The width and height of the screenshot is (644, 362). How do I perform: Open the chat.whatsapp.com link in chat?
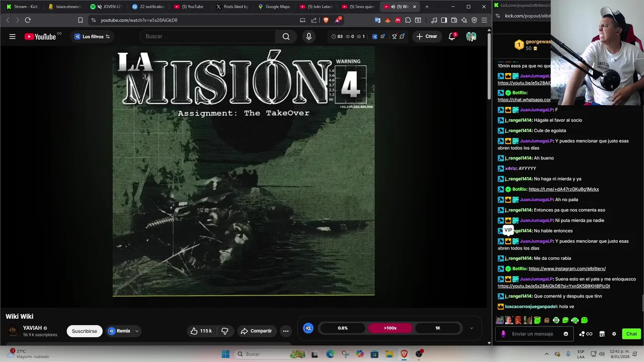[x=524, y=100]
